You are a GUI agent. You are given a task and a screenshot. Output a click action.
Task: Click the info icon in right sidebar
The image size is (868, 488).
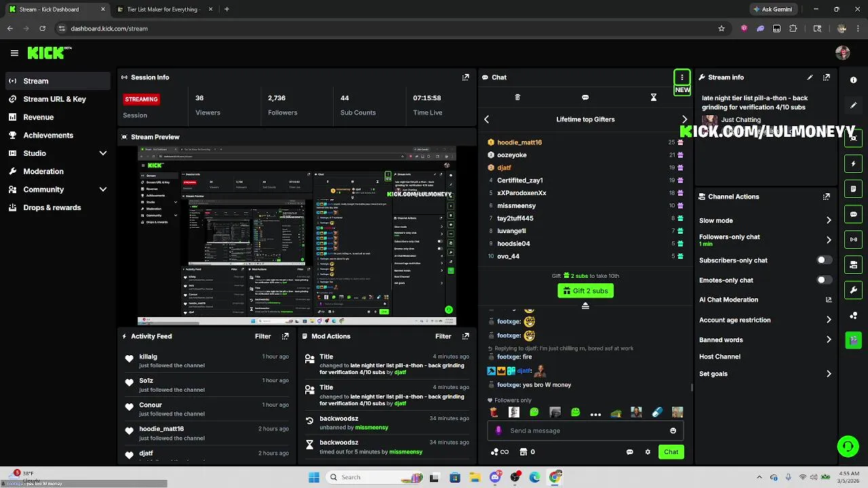click(x=854, y=80)
